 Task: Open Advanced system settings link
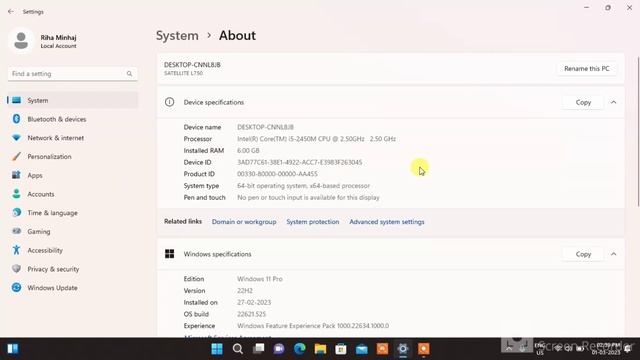click(x=387, y=222)
